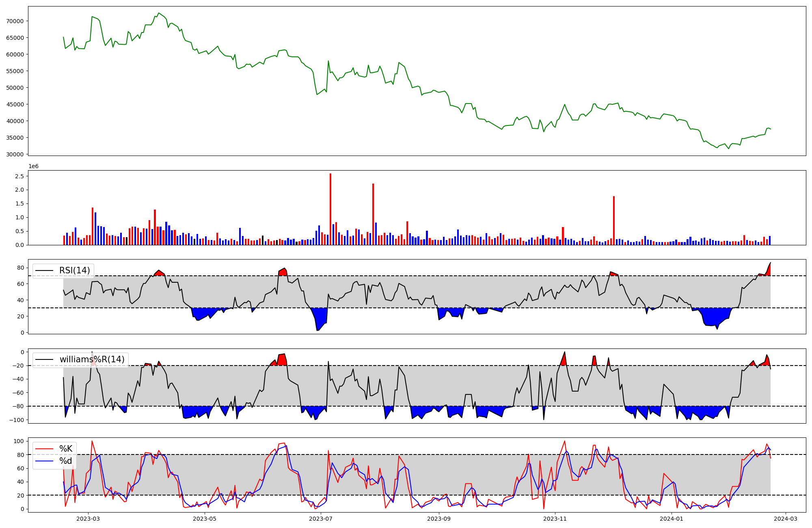Click the black RSI(14) line sample in legend
812x528 pixels.
coord(44,270)
